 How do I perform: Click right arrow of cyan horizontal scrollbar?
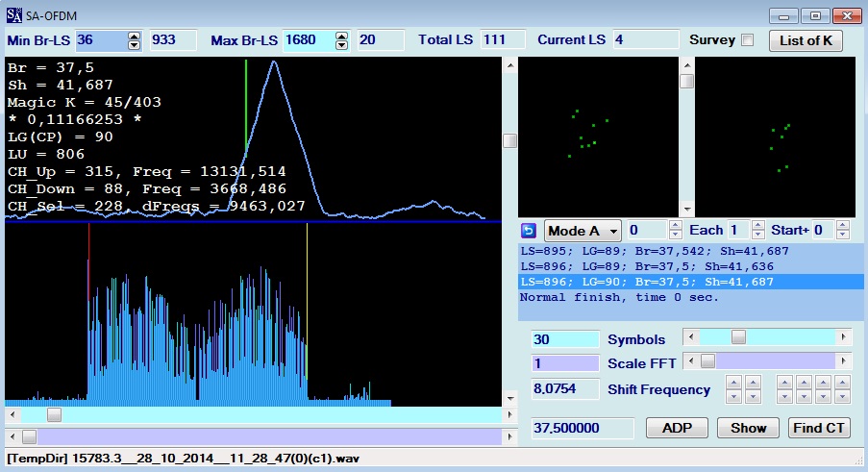coord(509,414)
